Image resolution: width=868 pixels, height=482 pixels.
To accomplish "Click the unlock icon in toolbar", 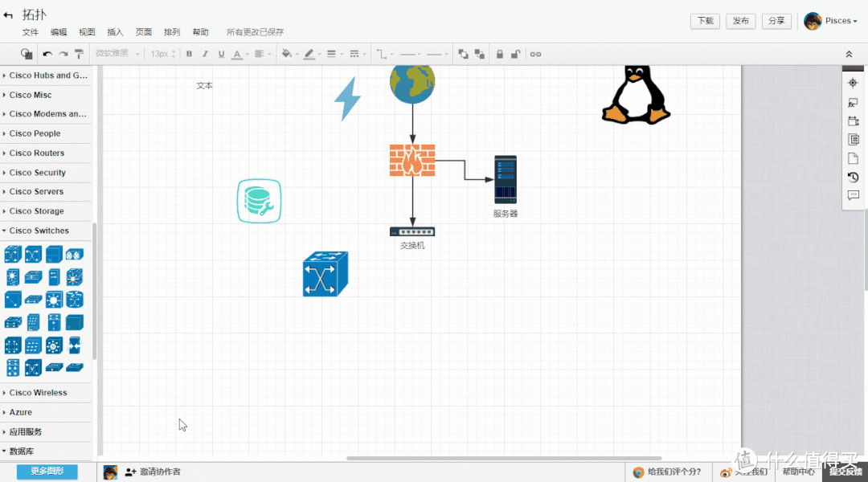I will pyautogui.click(x=515, y=54).
